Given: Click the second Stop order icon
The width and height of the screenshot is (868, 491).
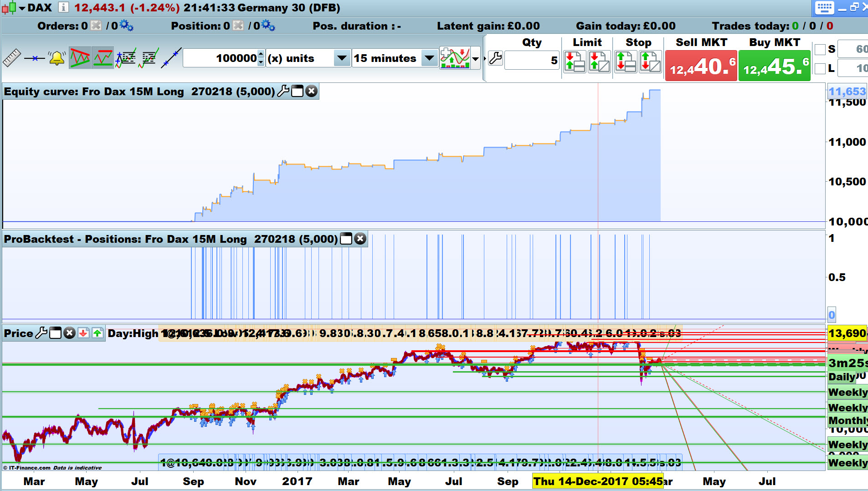Looking at the screenshot, I should pos(650,61).
